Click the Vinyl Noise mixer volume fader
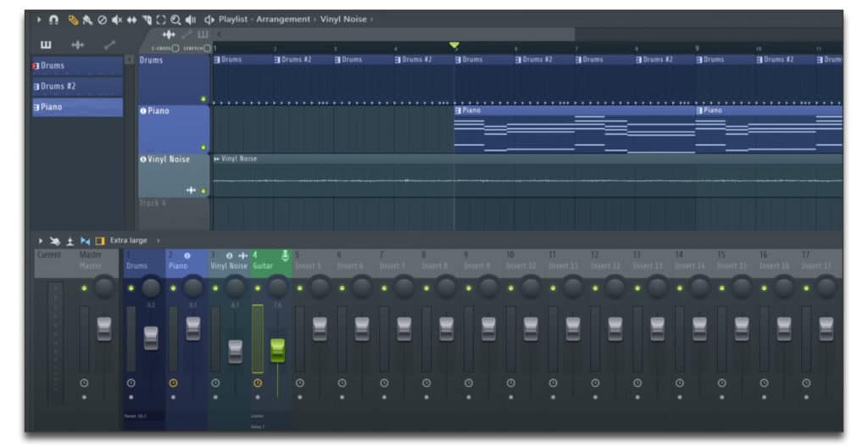The height and width of the screenshot is (447, 868). [x=236, y=352]
